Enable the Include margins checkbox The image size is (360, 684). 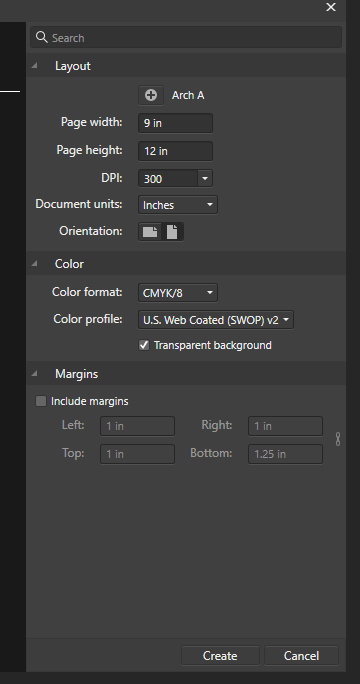41,401
